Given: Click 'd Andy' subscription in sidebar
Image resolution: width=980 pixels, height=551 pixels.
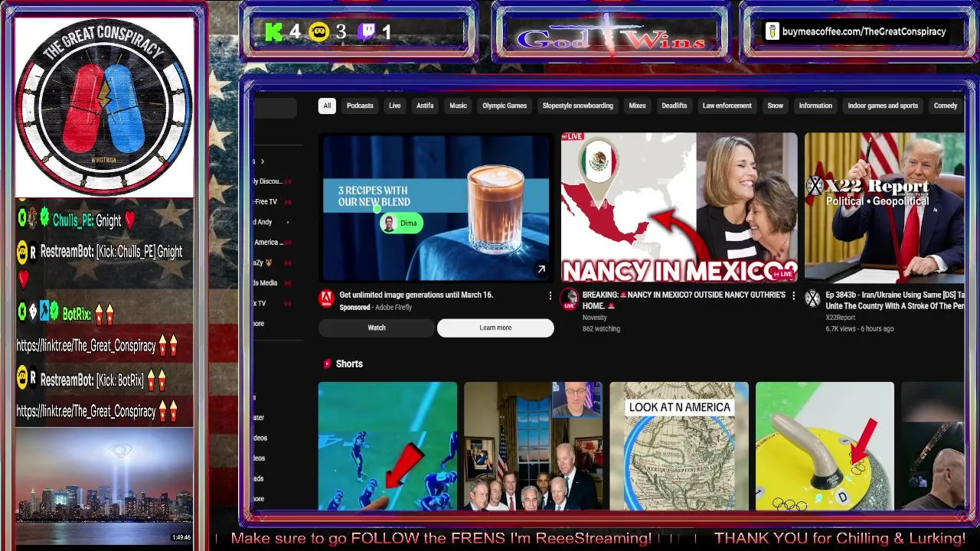Looking at the screenshot, I should pos(264,222).
